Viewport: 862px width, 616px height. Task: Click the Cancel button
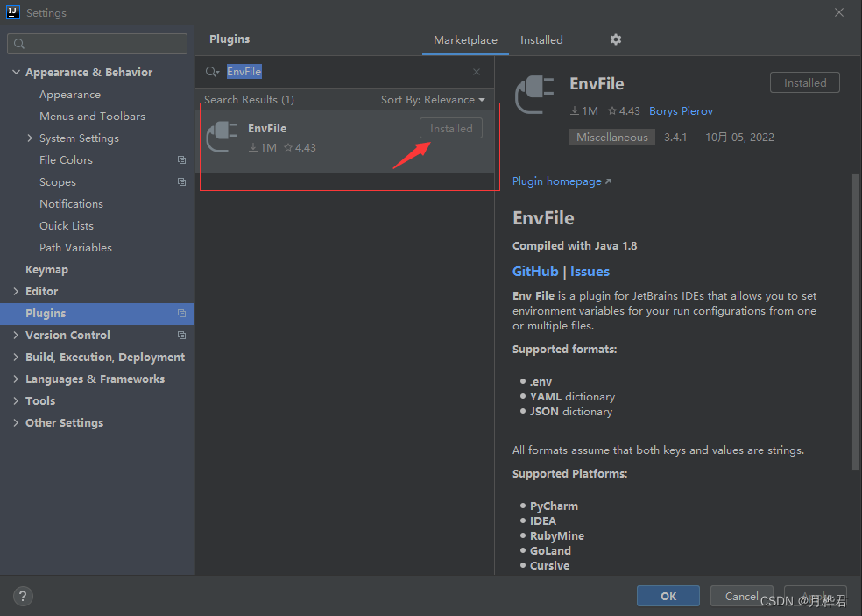coord(741,596)
